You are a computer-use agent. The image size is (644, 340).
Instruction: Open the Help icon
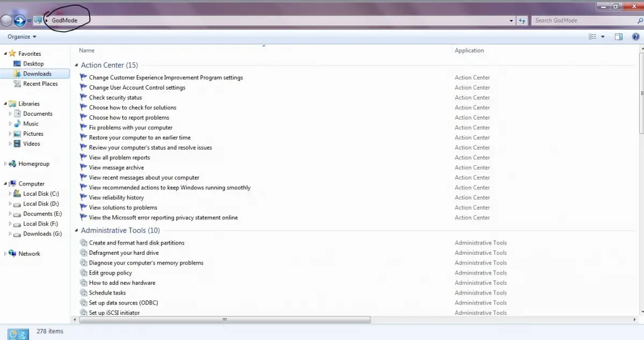point(636,36)
